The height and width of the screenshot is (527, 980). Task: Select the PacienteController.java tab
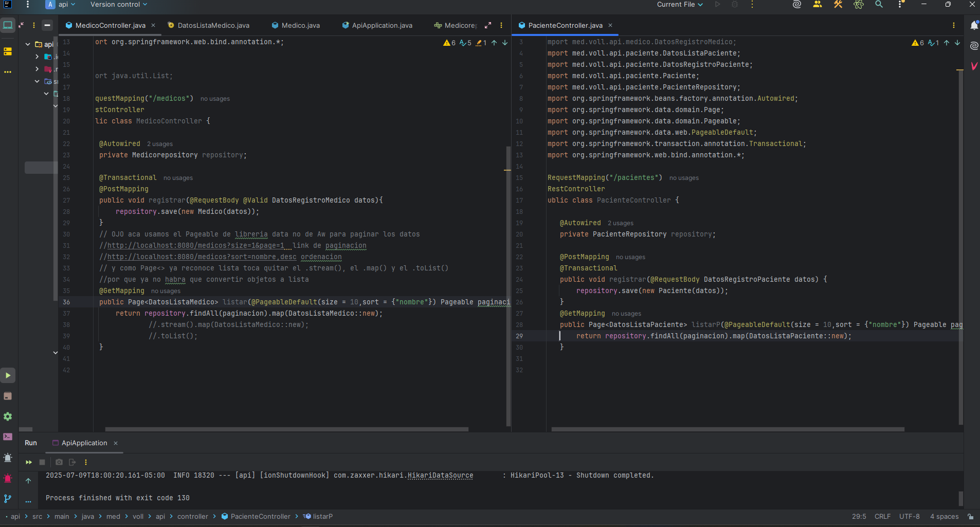click(x=565, y=25)
